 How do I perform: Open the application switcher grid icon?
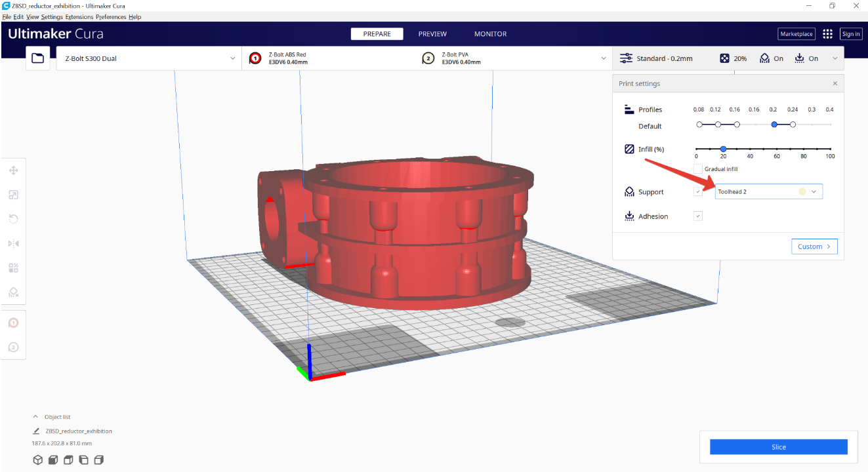pyautogui.click(x=827, y=34)
